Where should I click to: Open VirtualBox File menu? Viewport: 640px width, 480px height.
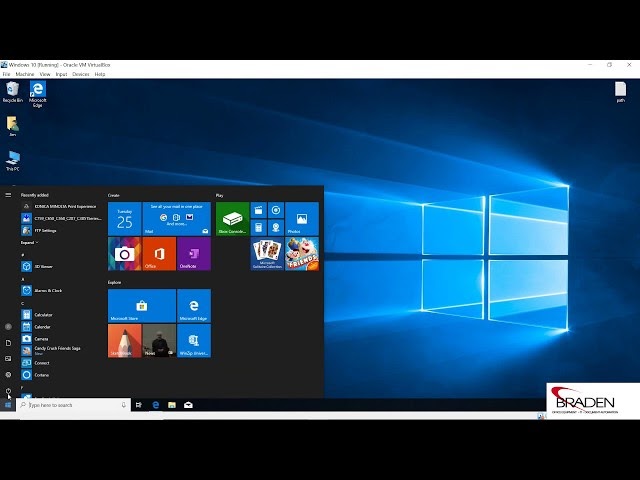click(6, 74)
